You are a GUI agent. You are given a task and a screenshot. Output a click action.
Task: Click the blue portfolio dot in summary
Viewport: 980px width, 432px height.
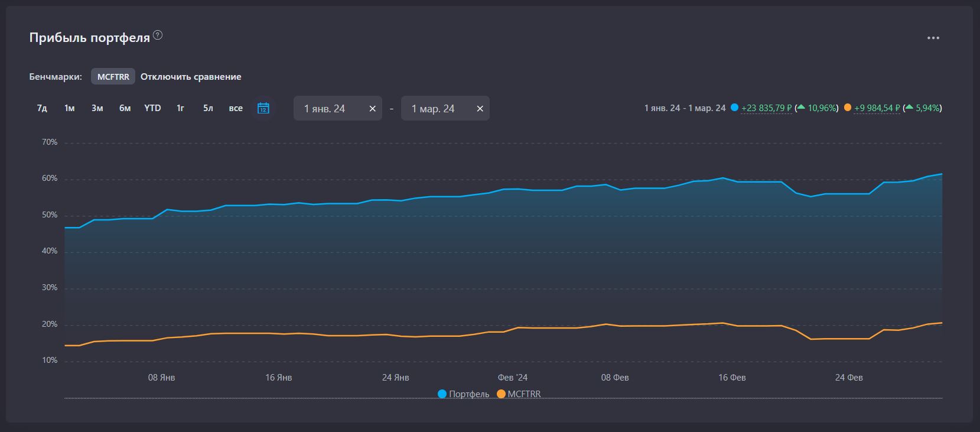coord(734,108)
